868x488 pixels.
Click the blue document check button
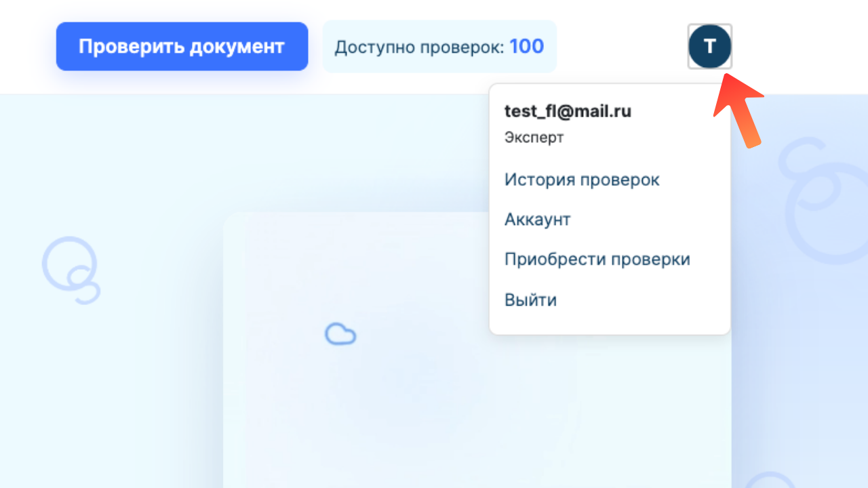[x=182, y=46]
